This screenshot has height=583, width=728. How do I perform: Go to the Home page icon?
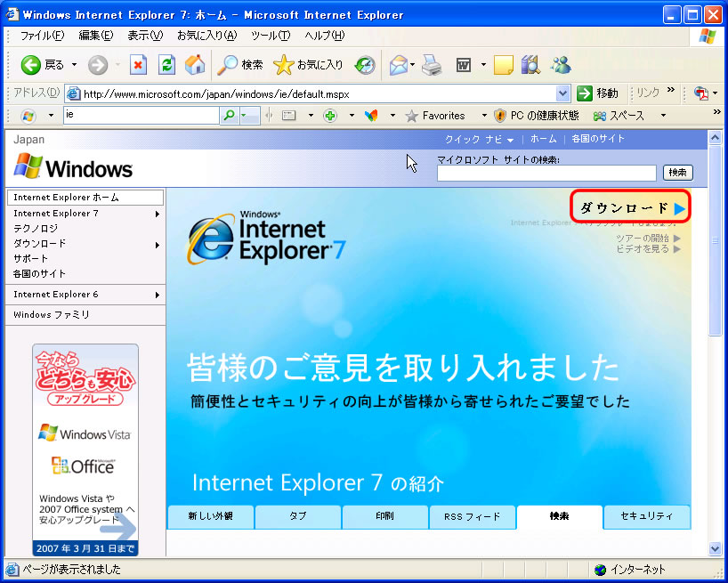click(x=195, y=65)
